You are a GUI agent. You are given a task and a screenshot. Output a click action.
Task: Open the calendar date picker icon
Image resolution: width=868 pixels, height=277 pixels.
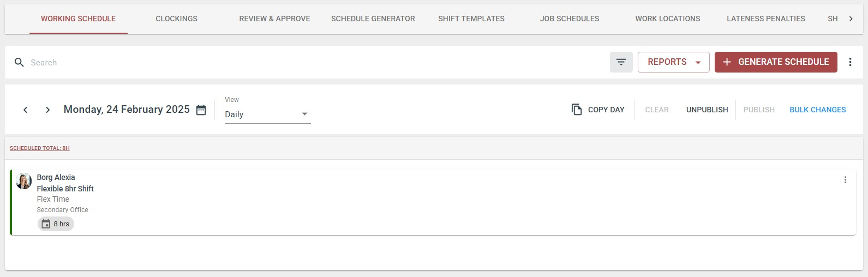coord(201,110)
